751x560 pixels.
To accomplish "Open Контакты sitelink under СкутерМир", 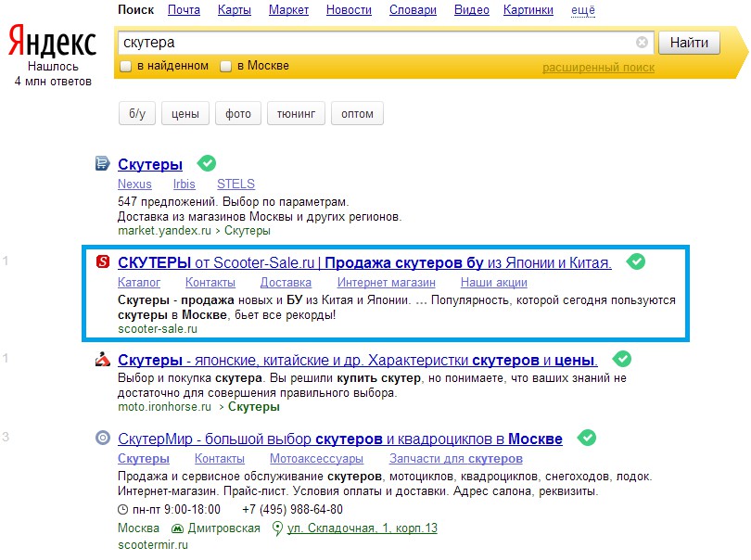I will point(220,458).
